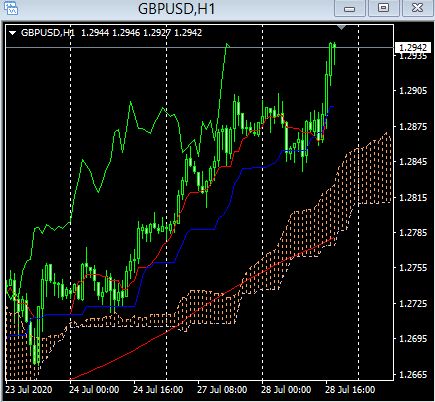
Task: Click the 1.2875 price scale level
Action: coord(413,126)
